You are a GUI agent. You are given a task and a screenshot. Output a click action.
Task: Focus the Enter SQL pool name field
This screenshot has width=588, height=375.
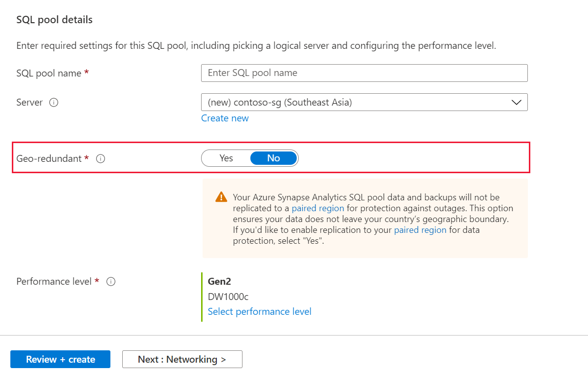click(364, 73)
